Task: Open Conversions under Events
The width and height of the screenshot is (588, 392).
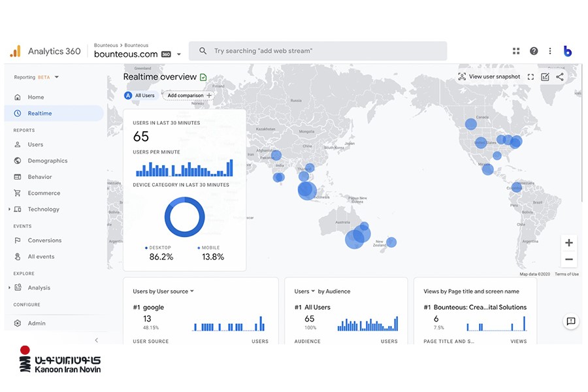Action: pos(44,240)
